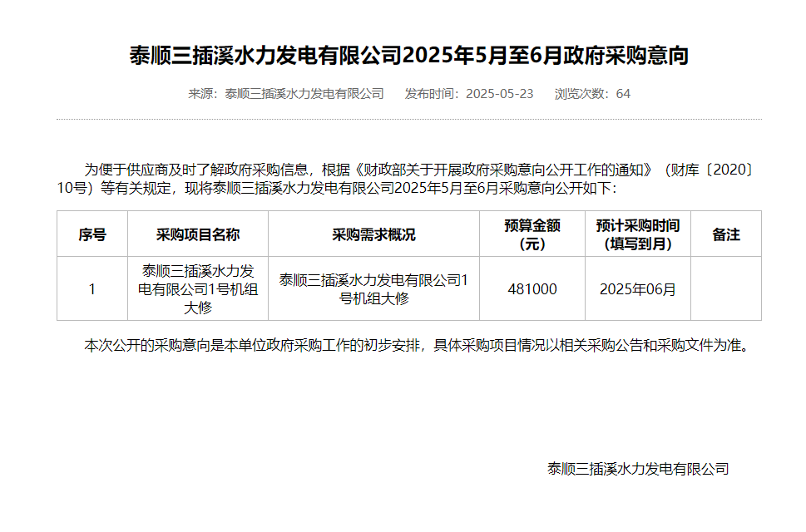Click the intro paragraph beginning 为便于供应商及时了解
806x532 pixels.
407,179
